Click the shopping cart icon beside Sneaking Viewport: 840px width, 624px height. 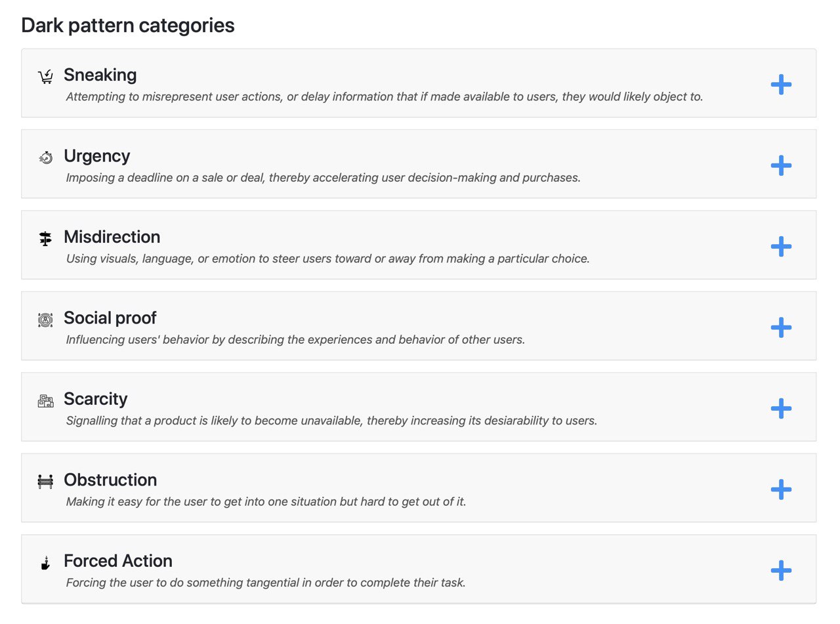45,77
